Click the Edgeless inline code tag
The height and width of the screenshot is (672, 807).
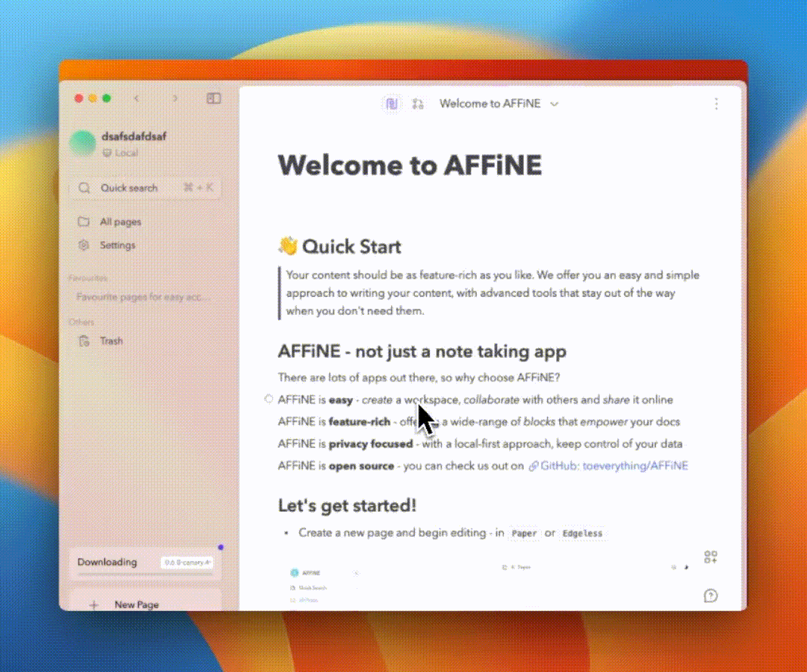coord(582,534)
